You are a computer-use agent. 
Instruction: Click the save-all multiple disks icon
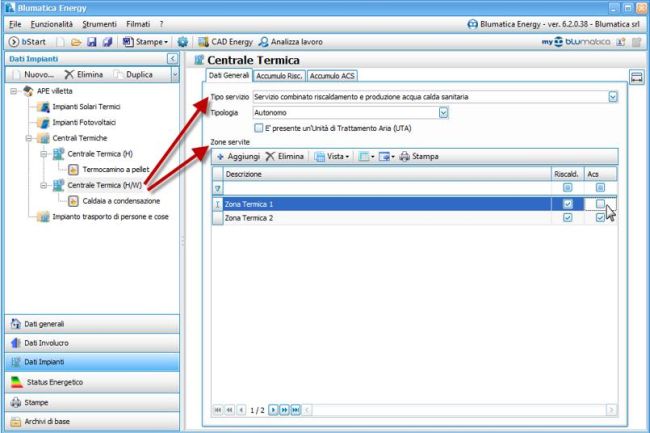(107, 42)
